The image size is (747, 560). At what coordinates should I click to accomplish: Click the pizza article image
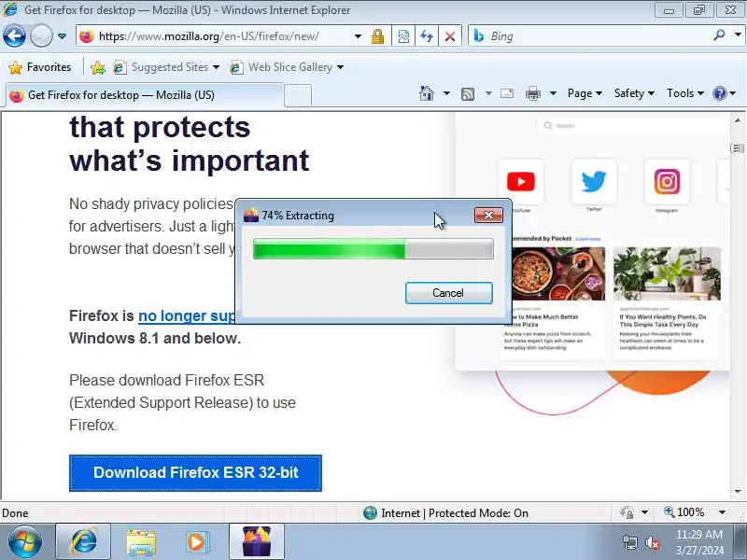[558, 273]
